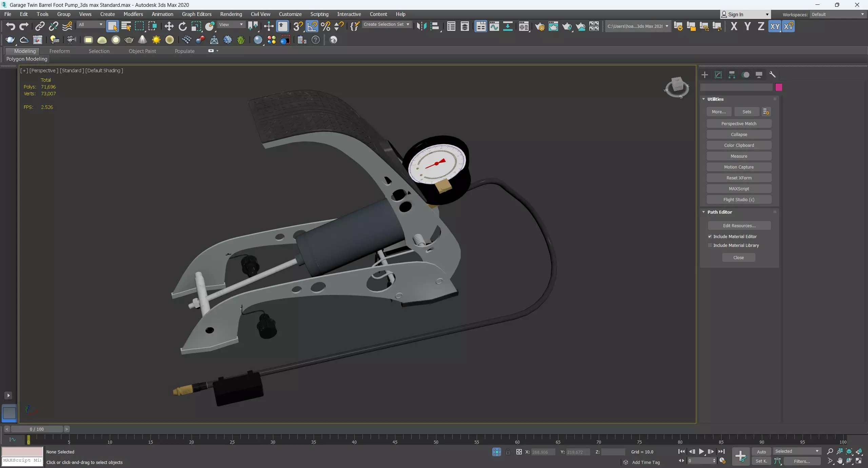Viewport: 868px width, 468px height.
Task: Toggle XY axis constraint button
Action: (775, 26)
